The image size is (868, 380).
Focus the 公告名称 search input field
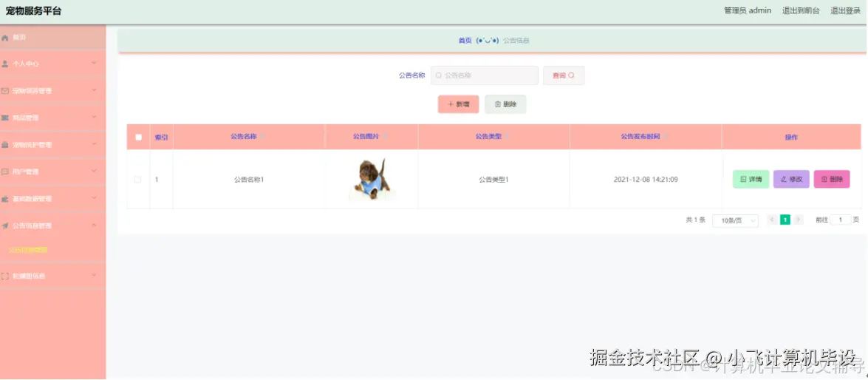click(x=485, y=75)
